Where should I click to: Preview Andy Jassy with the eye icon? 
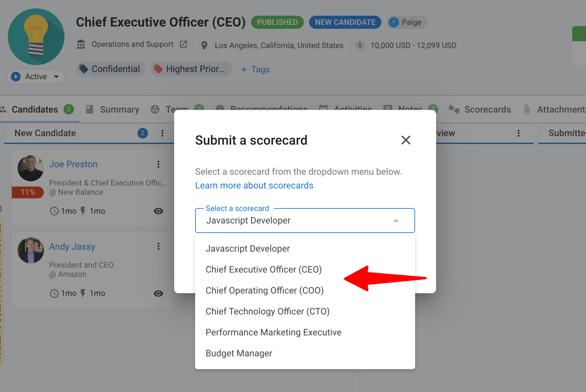pyautogui.click(x=158, y=294)
